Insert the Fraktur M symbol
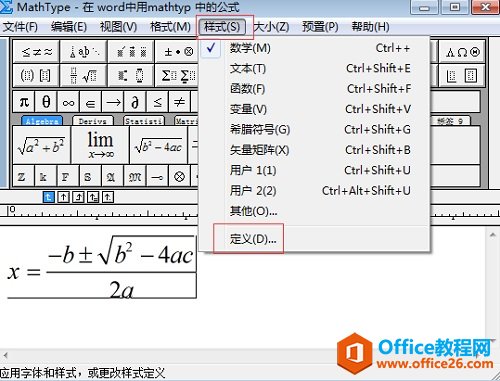Viewport: 500px width, 381px height. pyautogui.click(x=135, y=176)
